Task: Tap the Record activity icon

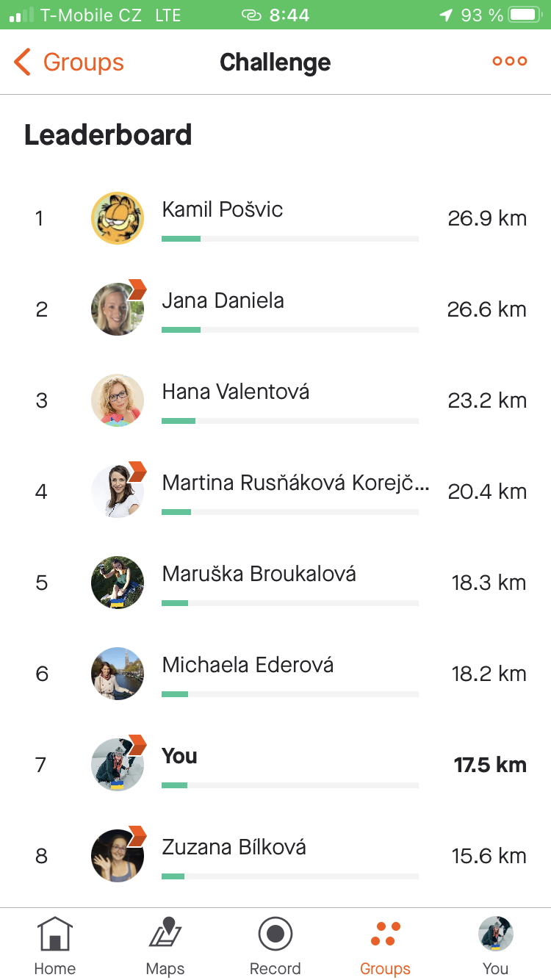Action: [275, 934]
